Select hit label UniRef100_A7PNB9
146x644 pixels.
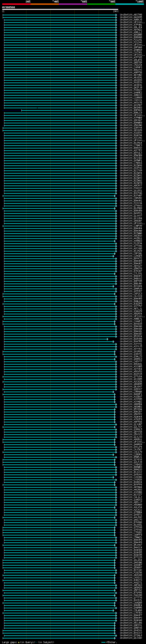(x=131, y=118)
